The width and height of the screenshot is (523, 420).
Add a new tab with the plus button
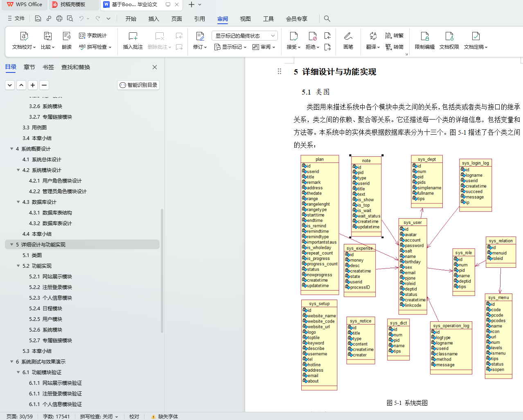(192, 5)
